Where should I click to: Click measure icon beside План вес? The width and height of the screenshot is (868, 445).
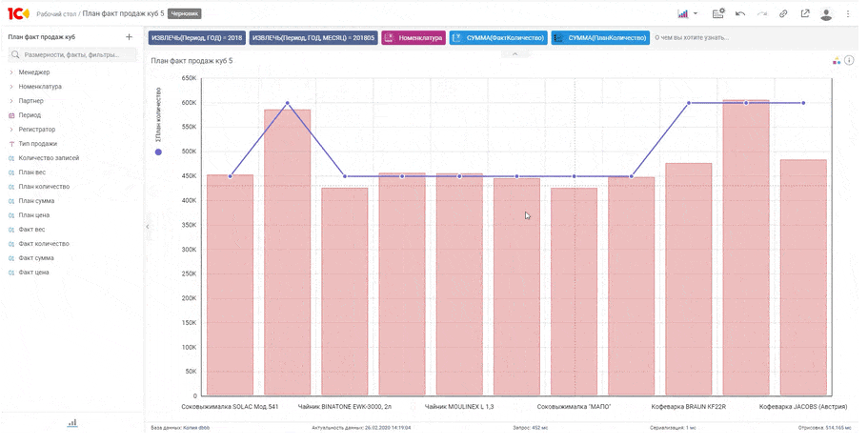[11, 172]
